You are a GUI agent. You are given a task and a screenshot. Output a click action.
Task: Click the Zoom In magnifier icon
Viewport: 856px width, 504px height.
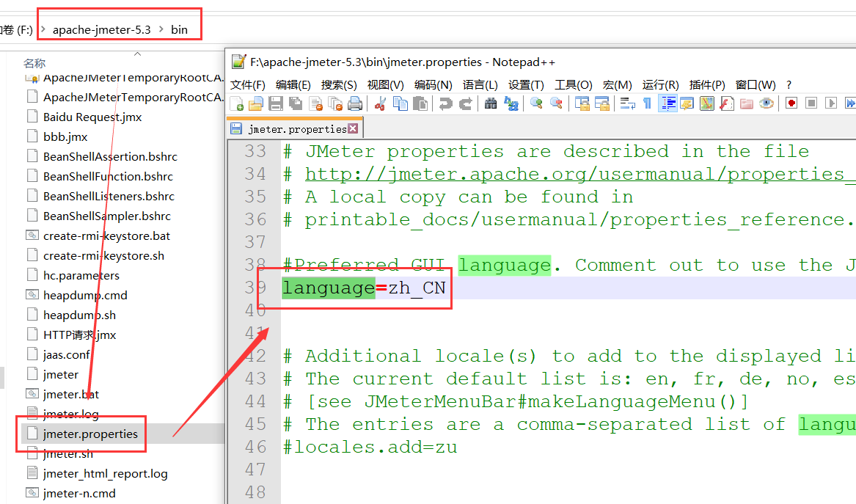click(x=536, y=103)
